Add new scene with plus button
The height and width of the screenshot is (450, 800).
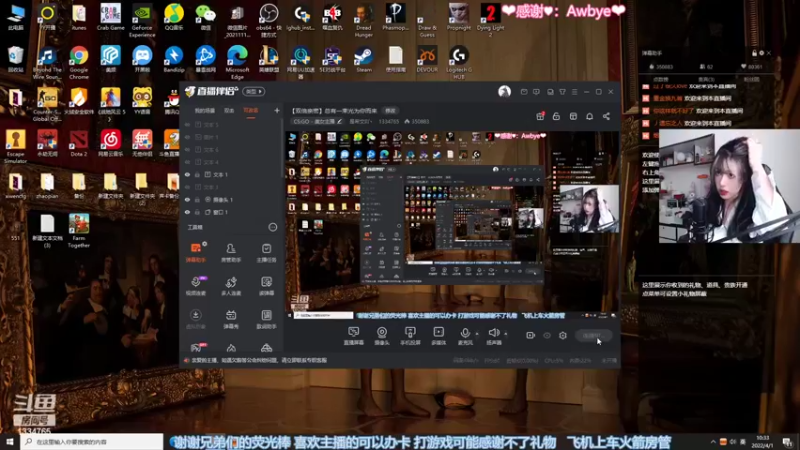(x=277, y=110)
